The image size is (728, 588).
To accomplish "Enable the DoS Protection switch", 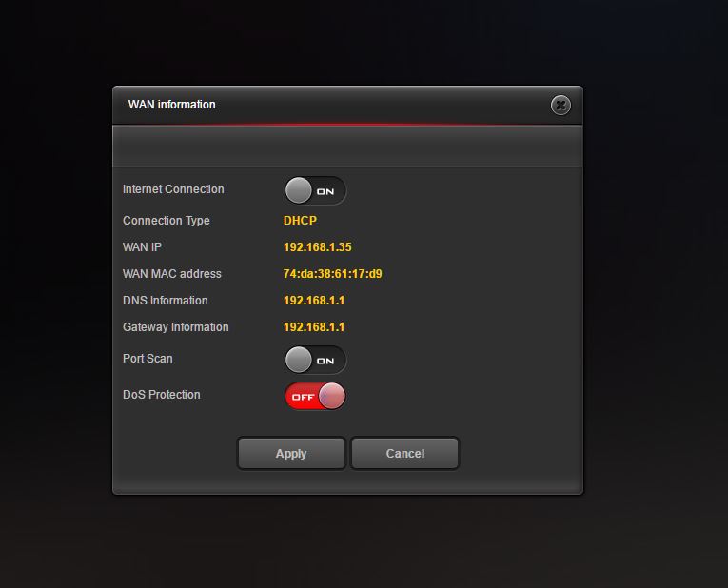I will tap(315, 396).
